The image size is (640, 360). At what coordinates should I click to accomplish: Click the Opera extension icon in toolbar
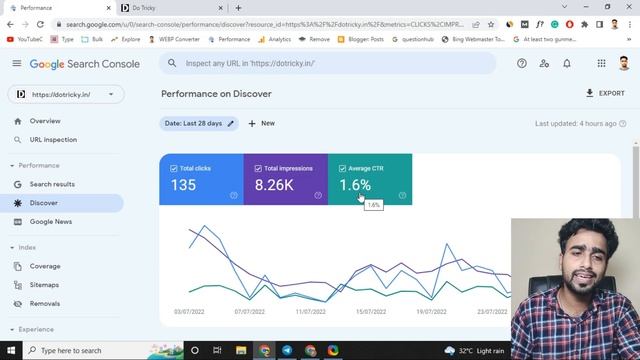point(569,24)
